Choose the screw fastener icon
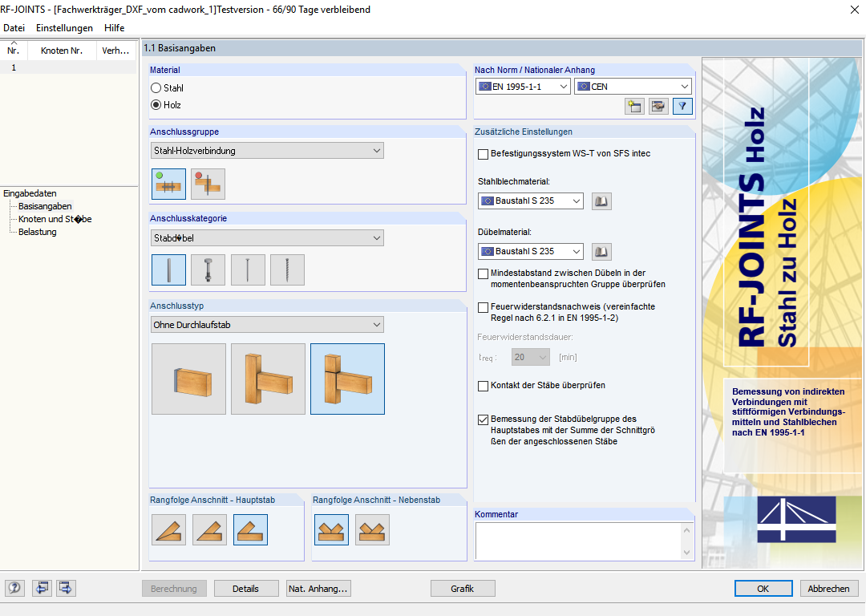Viewport: 866px width, 616px height. pos(287,269)
